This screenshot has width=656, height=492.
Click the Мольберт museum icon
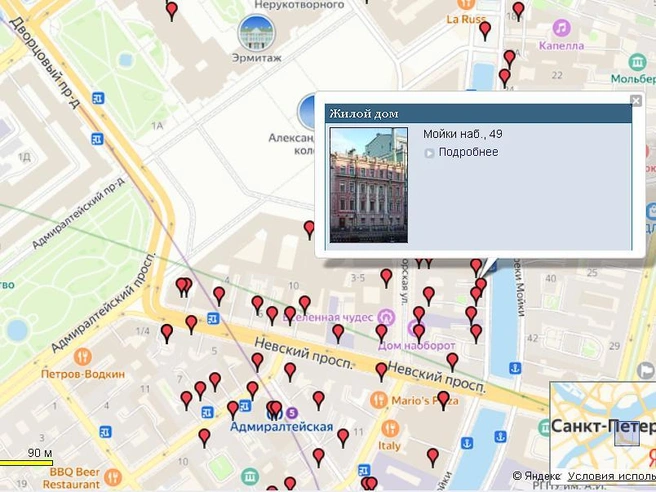[637, 62]
